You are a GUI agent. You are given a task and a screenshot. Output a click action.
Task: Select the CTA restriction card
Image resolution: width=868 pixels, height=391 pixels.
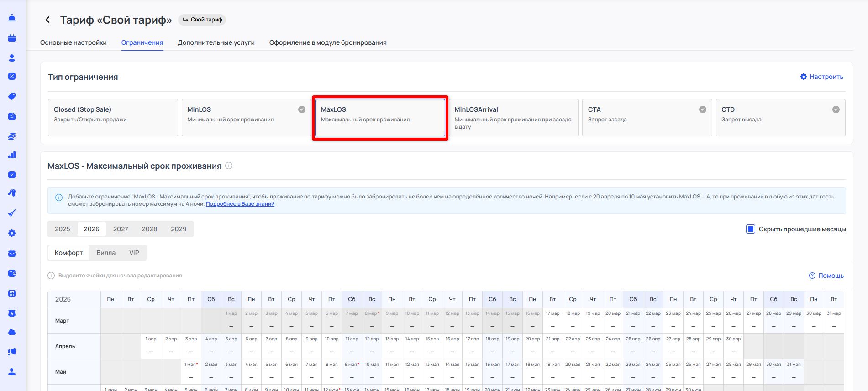pos(647,117)
